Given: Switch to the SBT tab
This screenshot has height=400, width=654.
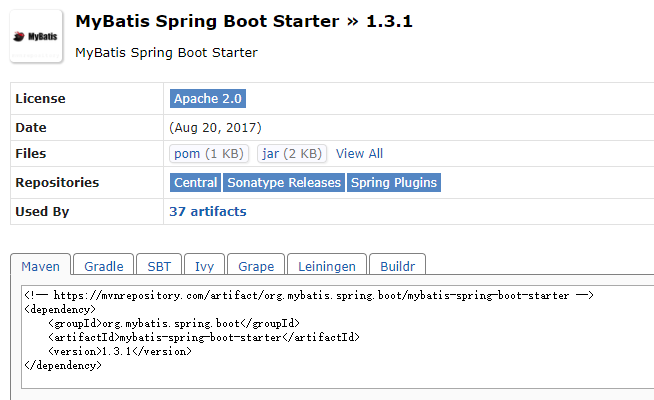Looking at the screenshot, I should (159, 266).
